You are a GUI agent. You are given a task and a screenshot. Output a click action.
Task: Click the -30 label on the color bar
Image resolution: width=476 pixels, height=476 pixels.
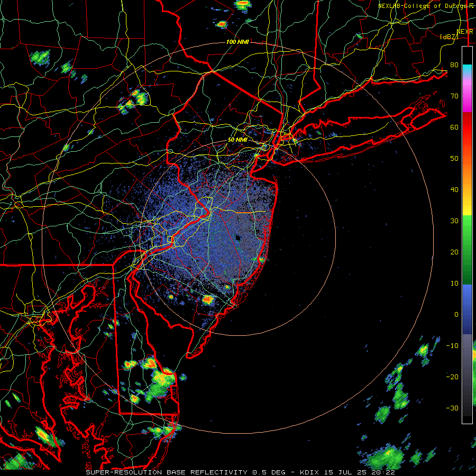(452, 408)
